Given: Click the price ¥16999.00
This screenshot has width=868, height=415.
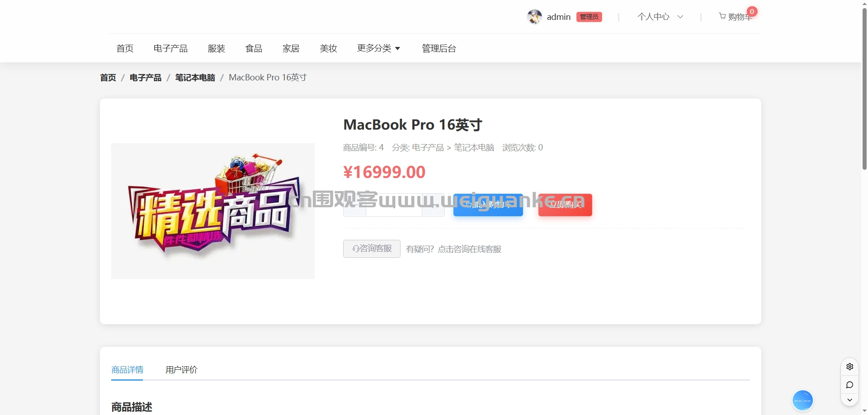Looking at the screenshot, I should tap(384, 172).
